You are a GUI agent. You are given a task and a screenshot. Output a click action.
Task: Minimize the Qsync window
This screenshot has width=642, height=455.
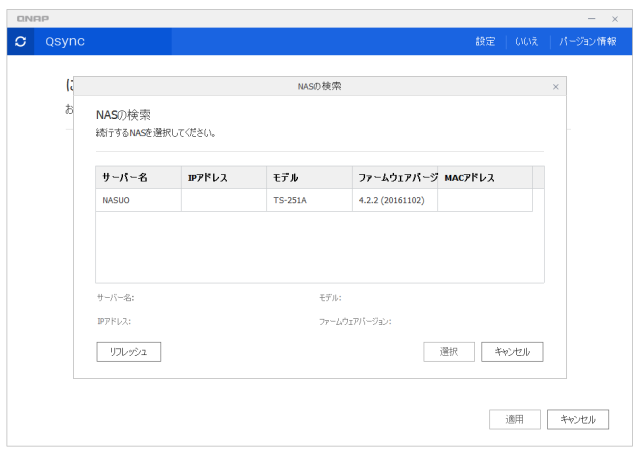coord(592,19)
